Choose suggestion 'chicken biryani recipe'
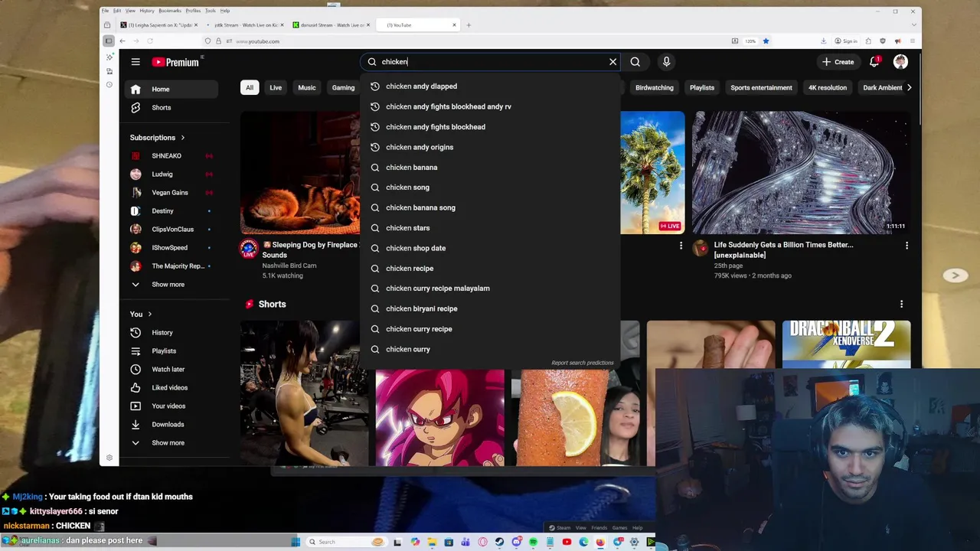Viewport: 980px width, 551px height. click(490, 308)
